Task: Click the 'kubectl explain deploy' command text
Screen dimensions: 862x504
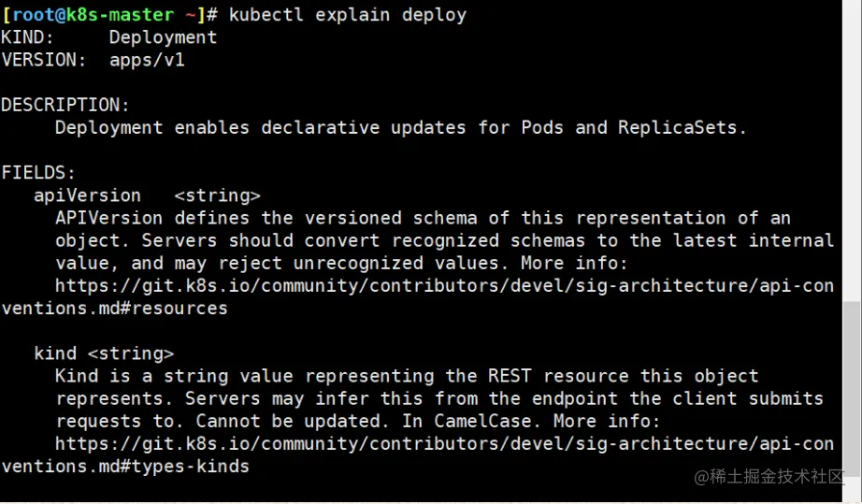Action: [348, 15]
